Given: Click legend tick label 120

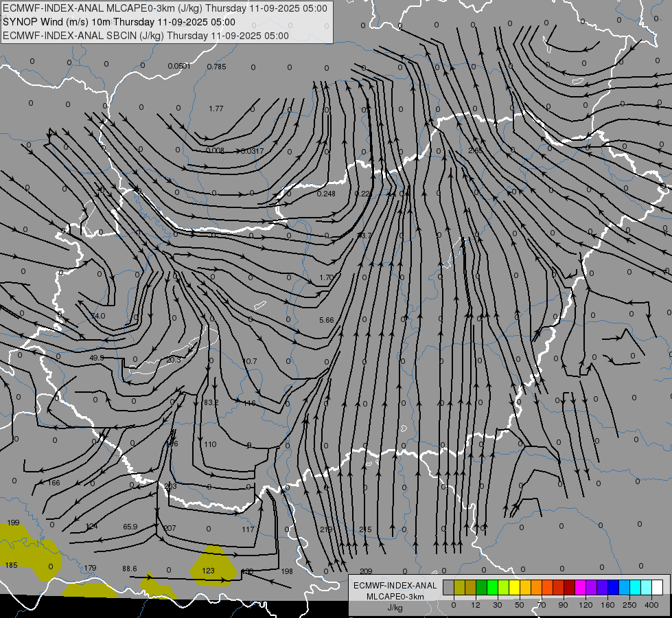Looking at the screenshot, I should [586, 605].
